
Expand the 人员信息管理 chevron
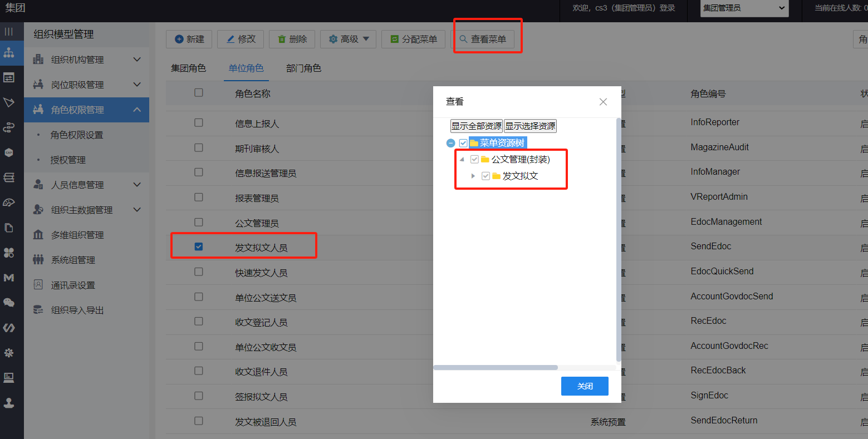pos(137,185)
